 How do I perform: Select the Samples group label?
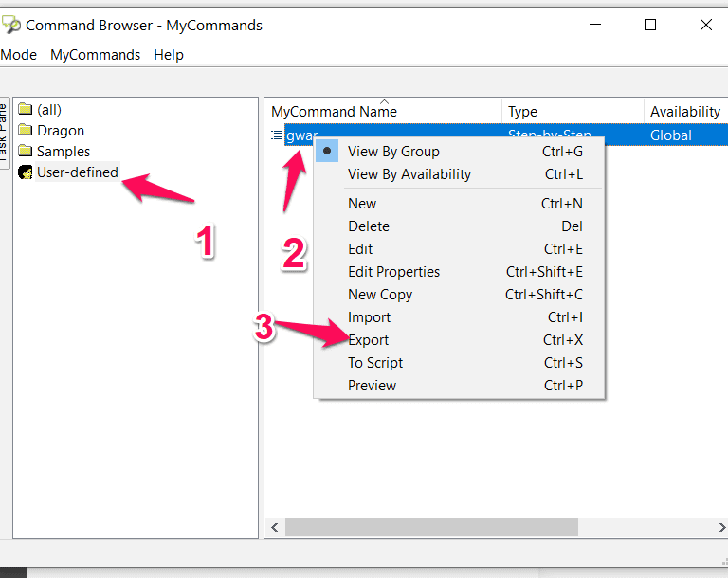pos(64,152)
